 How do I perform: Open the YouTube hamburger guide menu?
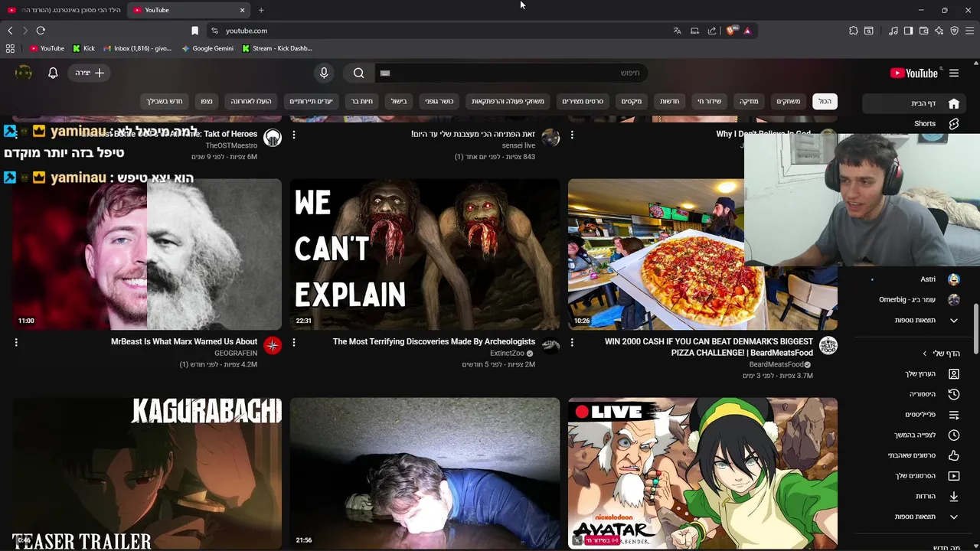pos(954,73)
